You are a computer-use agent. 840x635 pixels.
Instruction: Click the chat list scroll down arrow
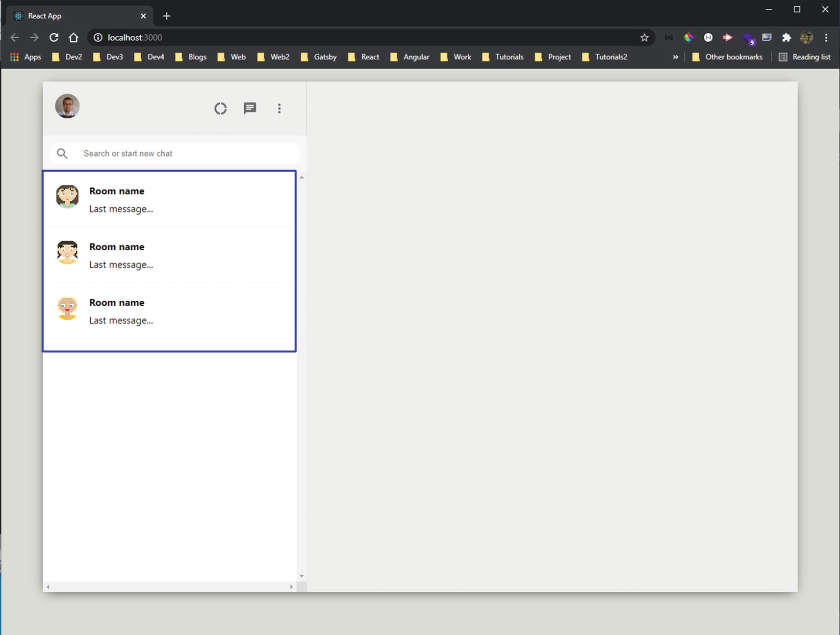[302, 576]
